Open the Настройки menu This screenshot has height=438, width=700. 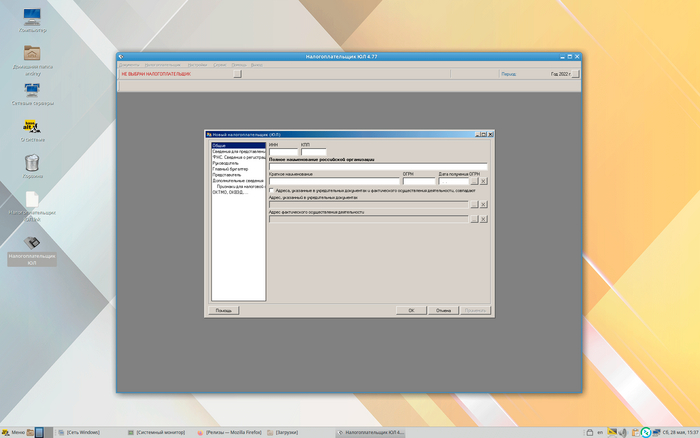[197, 64]
